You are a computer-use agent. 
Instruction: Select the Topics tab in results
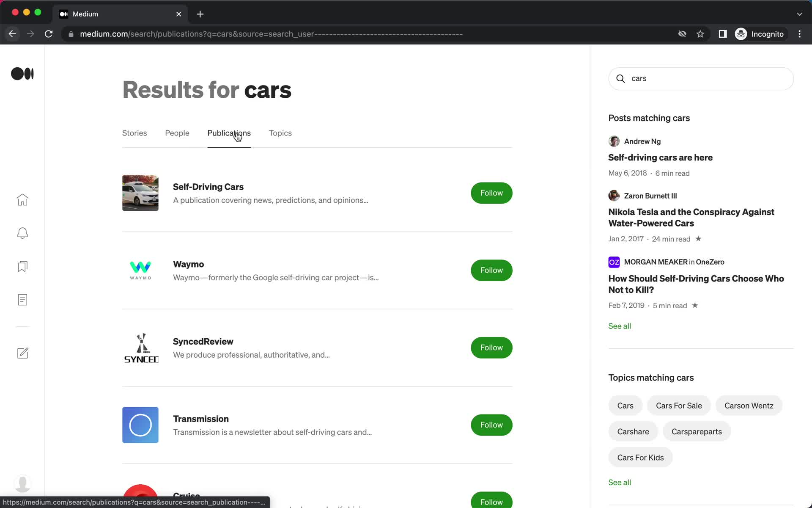(280, 133)
